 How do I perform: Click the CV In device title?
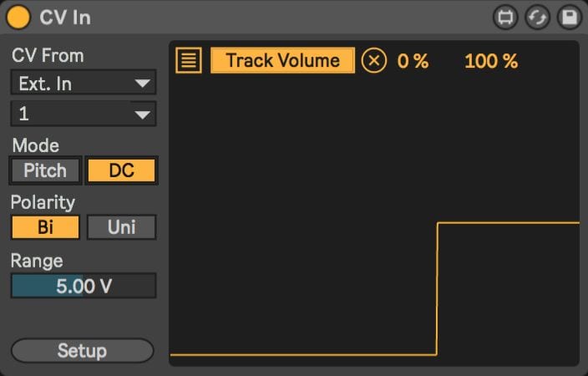65,18
